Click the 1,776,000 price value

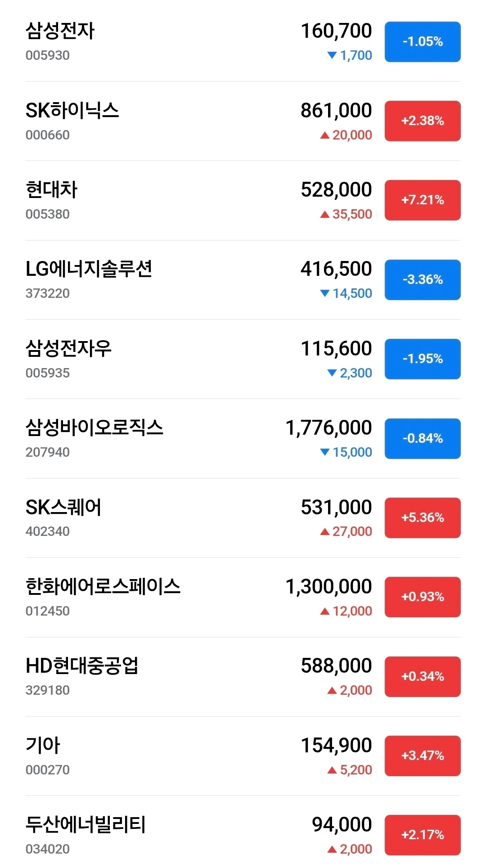click(329, 427)
